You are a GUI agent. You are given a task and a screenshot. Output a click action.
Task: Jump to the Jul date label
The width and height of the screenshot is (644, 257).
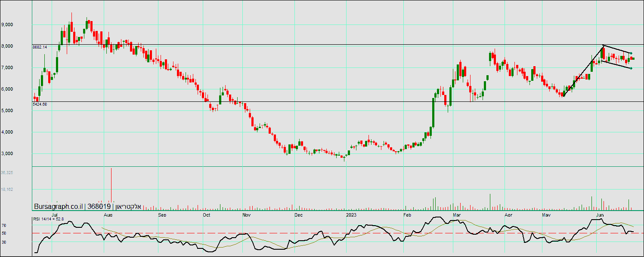coord(55,214)
